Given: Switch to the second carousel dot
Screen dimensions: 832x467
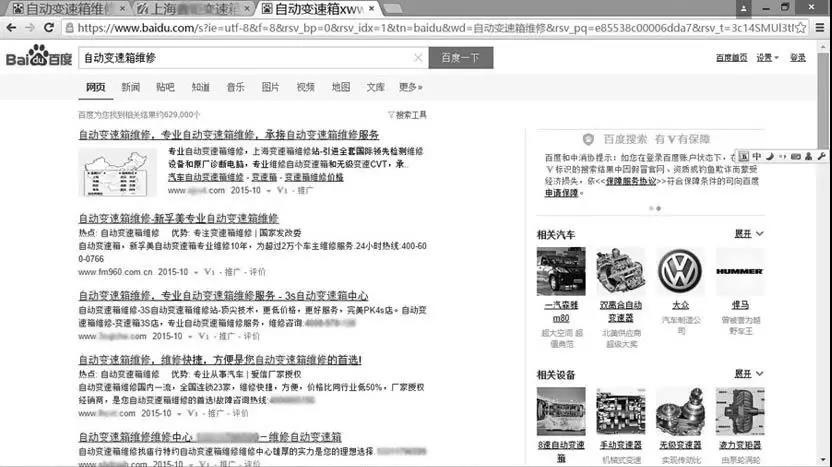Looking at the screenshot, I should (658, 209).
